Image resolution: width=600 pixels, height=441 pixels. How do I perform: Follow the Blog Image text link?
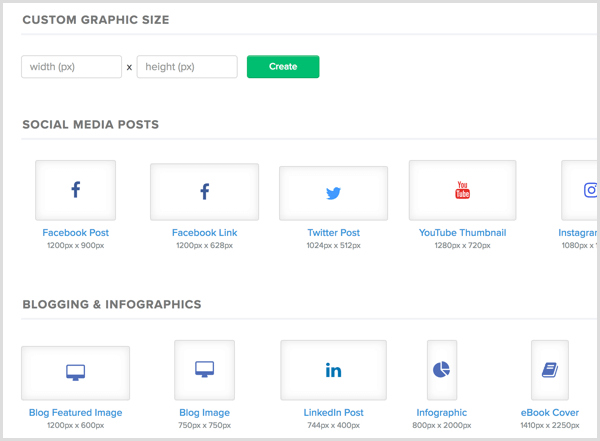pyautogui.click(x=204, y=413)
